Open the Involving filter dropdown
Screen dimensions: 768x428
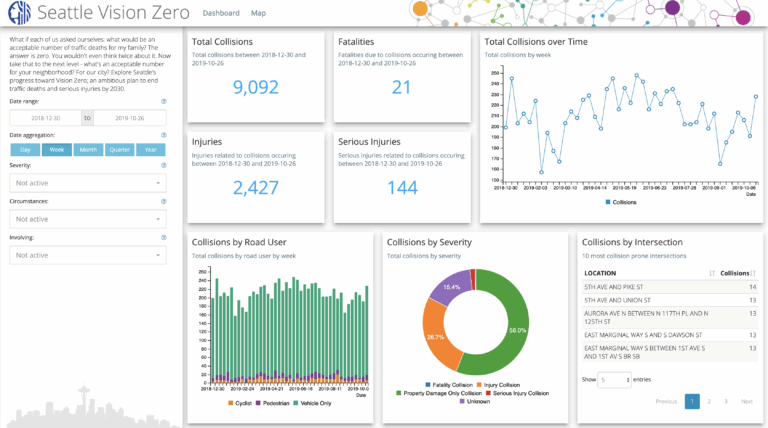tap(88, 255)
